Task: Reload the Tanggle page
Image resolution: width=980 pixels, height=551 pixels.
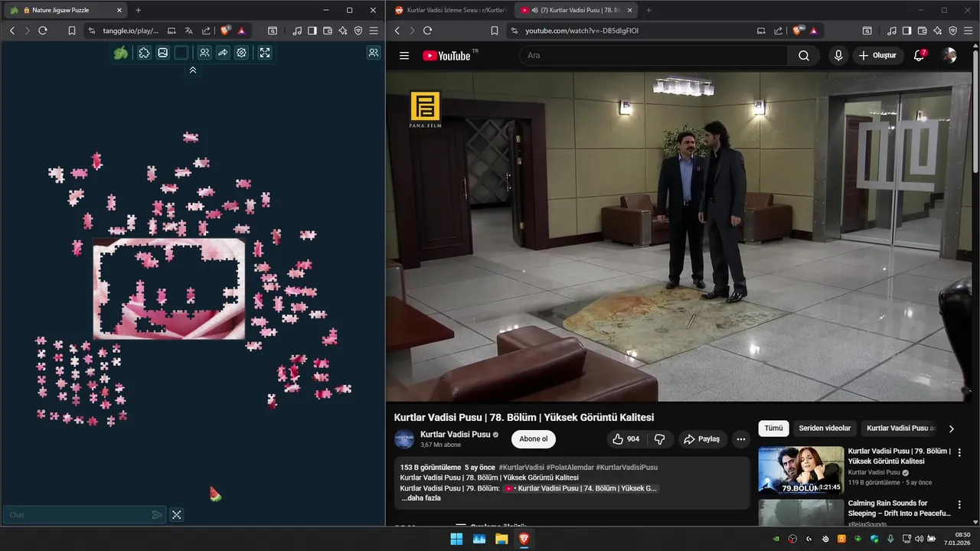Action: click(x=43, y=31)
